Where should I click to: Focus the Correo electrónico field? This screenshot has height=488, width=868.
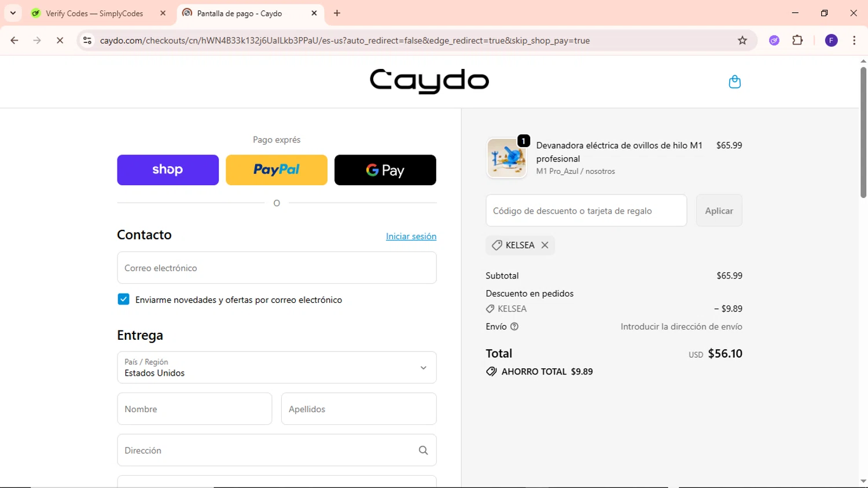(277, 267)
